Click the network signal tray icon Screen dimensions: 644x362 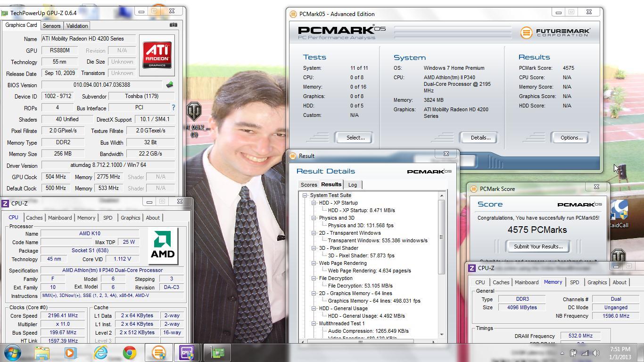pos(585,353)
